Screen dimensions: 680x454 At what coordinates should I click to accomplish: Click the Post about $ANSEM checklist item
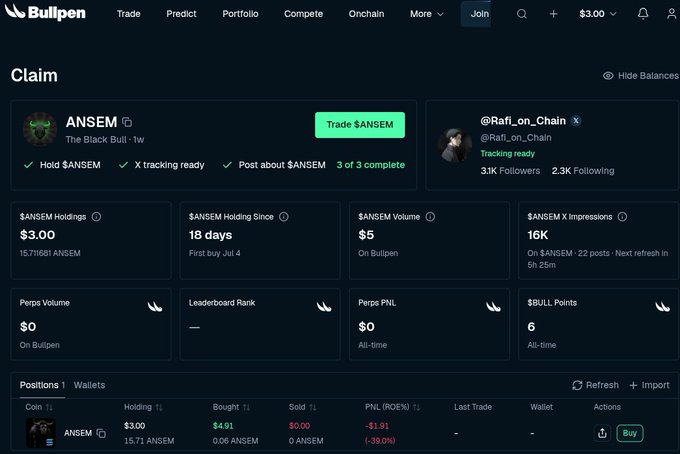tap(274, 165)
